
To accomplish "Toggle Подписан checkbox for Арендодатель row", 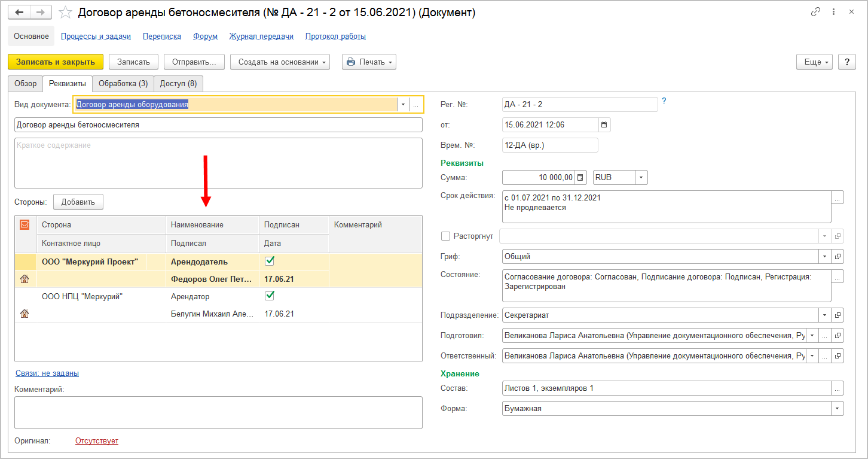I will pyautogui.click(x=270, y=261).
